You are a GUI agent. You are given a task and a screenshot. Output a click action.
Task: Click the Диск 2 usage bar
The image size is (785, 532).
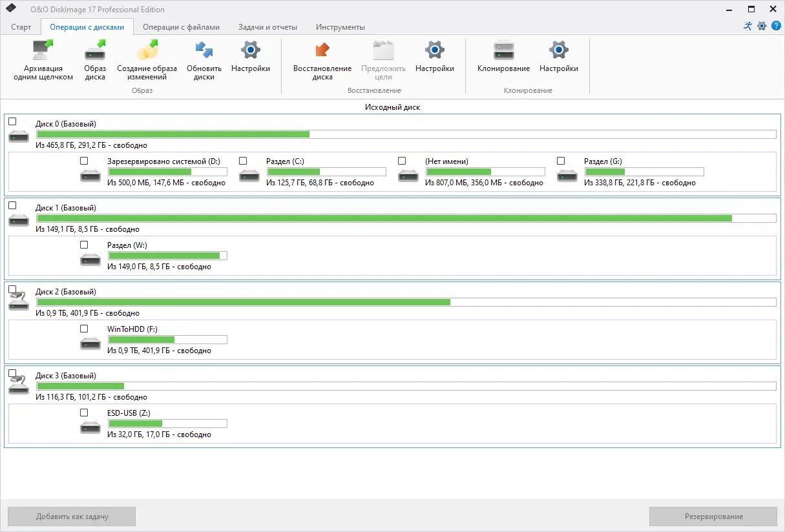click(x=406, y=302)
